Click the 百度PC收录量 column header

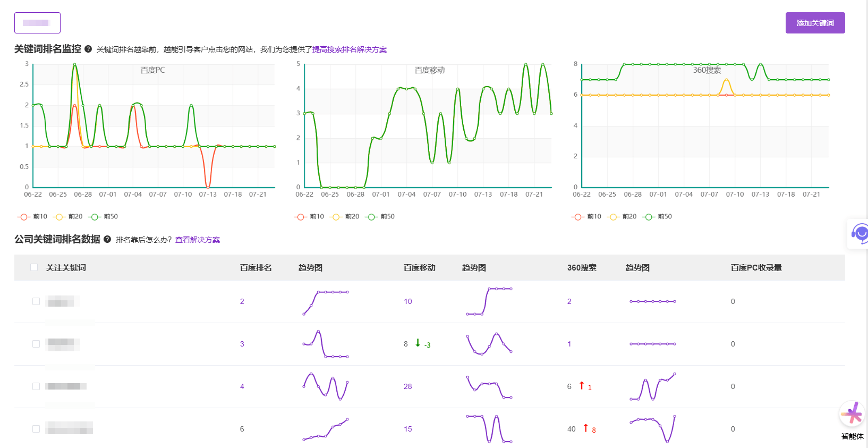(756, 268)
